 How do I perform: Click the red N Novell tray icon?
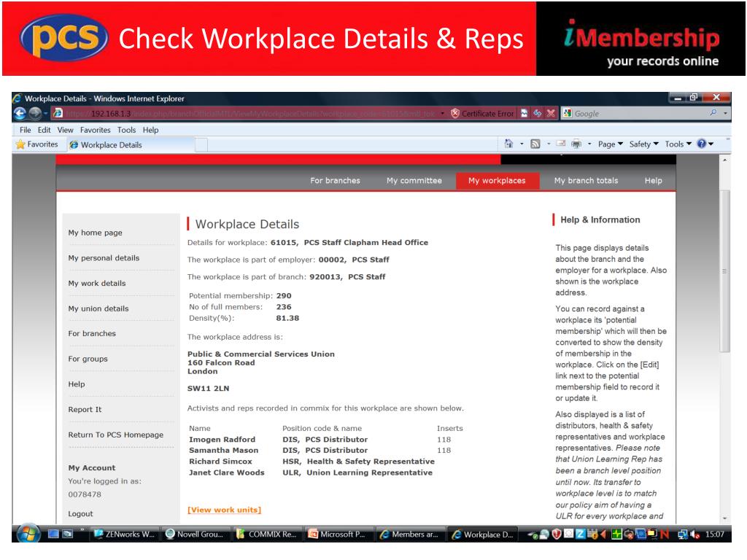pyautogui.click(x=665, y=534)
